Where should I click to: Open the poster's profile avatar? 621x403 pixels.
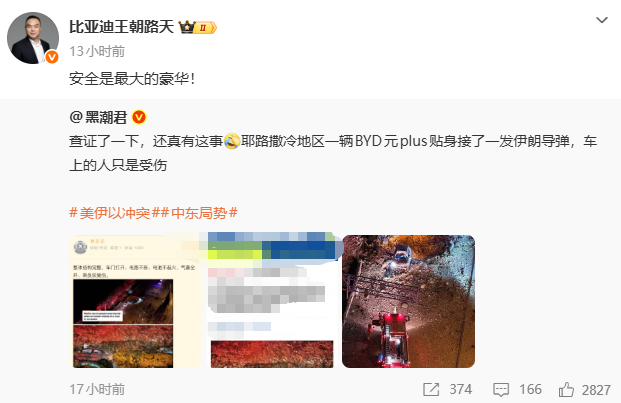(33, 38)
